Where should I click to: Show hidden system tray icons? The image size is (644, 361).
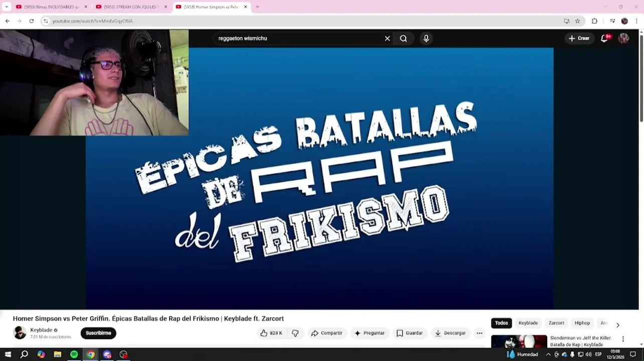(548, 354)
